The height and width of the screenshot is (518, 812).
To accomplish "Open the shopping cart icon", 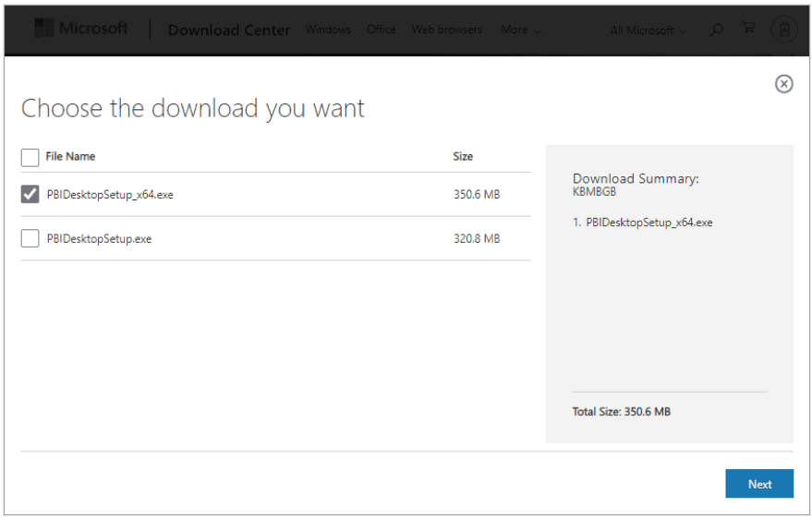I will coord(748,29).
